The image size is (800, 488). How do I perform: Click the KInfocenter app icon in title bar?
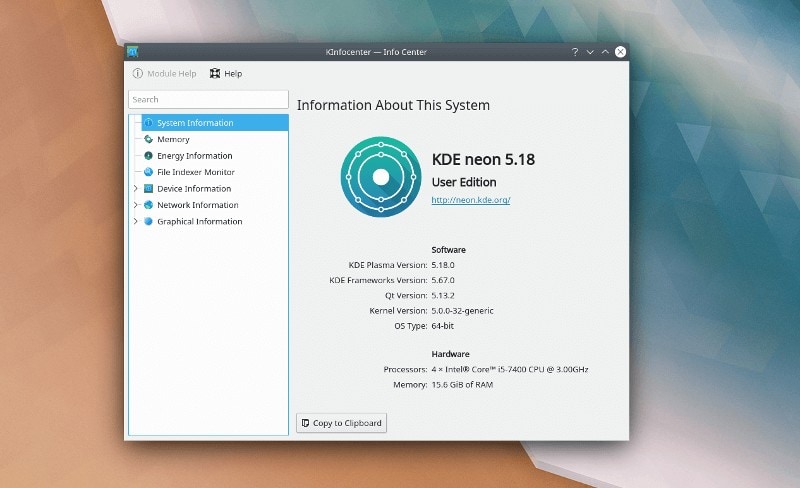[133, 52]
